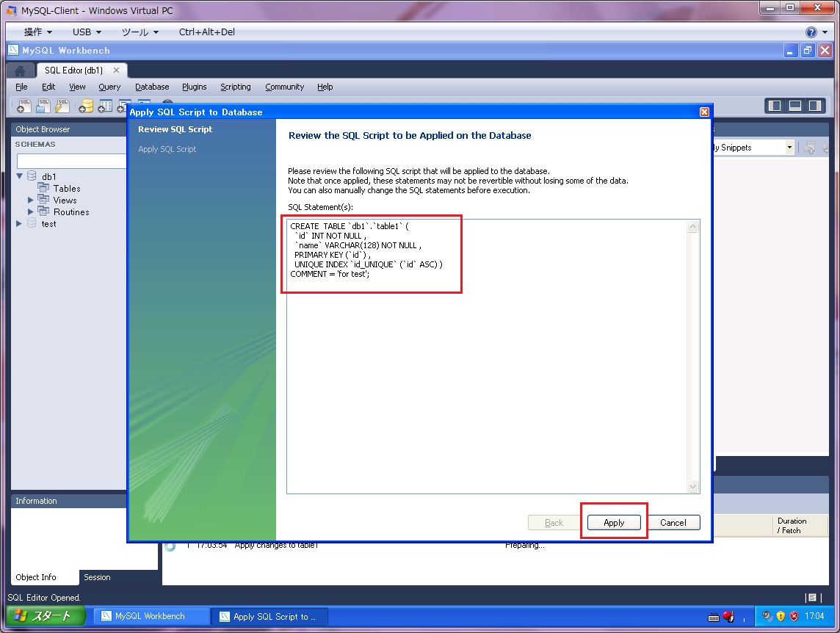Send Ctrl+Alt+Del to virtual machine
840x633 pixels.
pos(207,32)
